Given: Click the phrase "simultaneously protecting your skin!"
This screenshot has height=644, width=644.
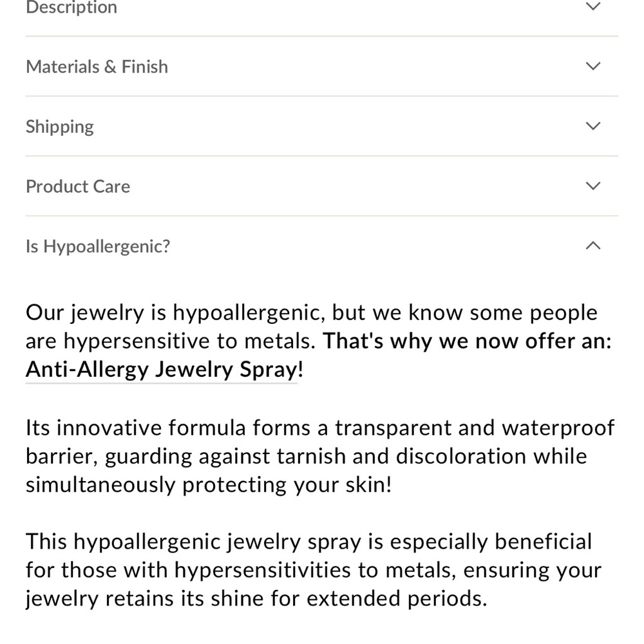Looking at the screenshot, I should pyautogui.click(x=209, y=485).
